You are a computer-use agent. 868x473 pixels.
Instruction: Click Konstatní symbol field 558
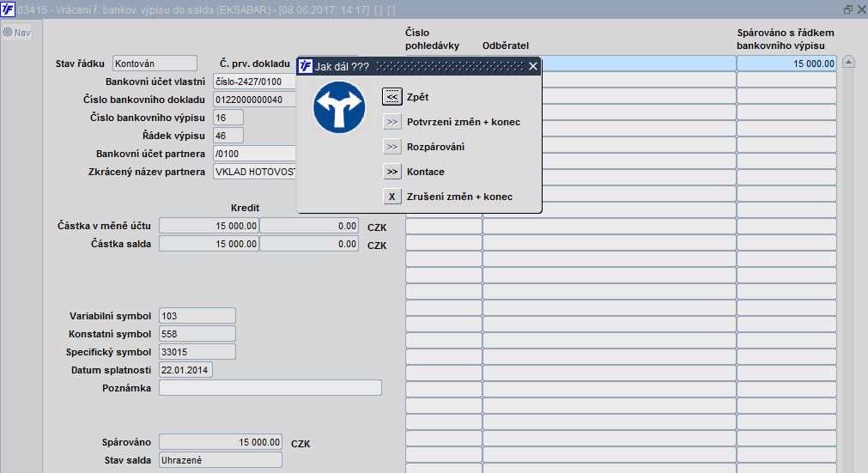pyautogui.click(x=197, y=334)
